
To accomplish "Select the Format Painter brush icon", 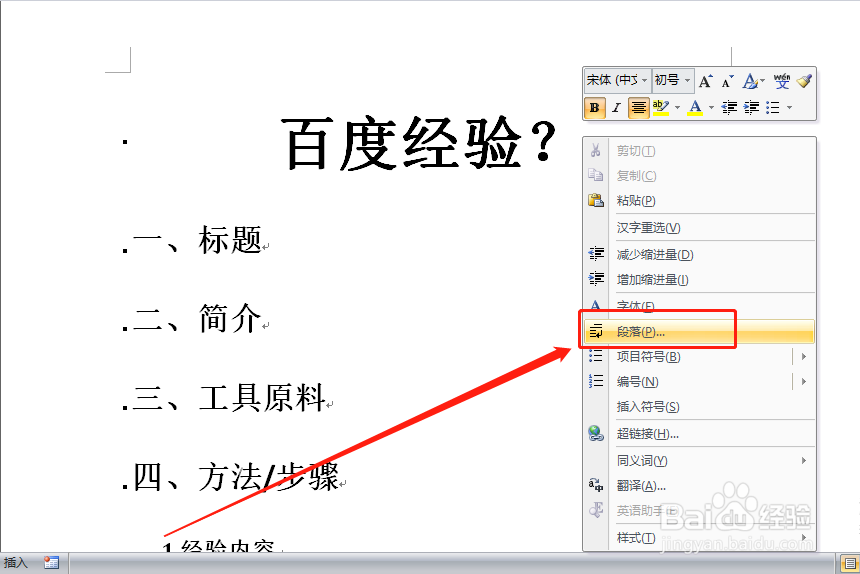I will [804, 81].
